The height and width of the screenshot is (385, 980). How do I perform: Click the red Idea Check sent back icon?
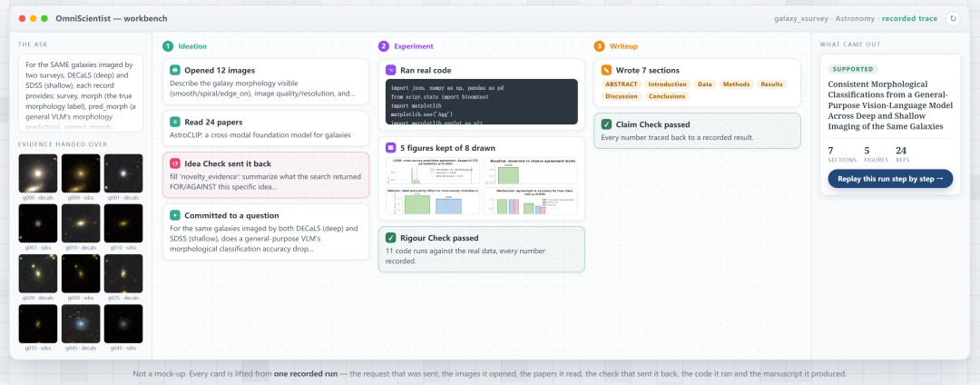pos(175,163)
